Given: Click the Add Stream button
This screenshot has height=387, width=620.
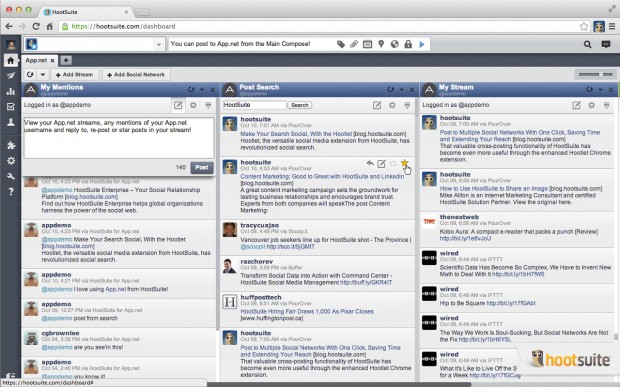Looking at the screenshot, I should pyautogui.click(x=74, y=75).
